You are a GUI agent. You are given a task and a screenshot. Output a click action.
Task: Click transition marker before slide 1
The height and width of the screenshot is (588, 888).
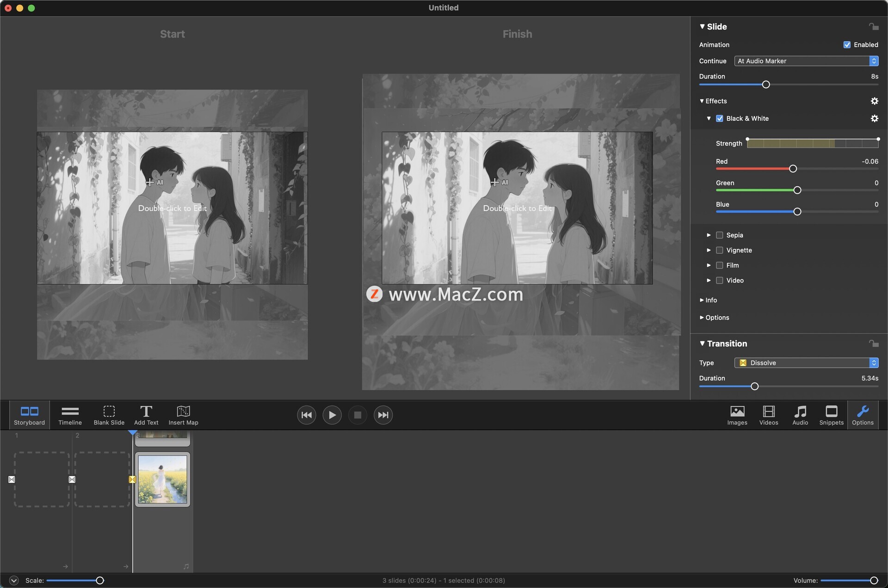[12, 479]
